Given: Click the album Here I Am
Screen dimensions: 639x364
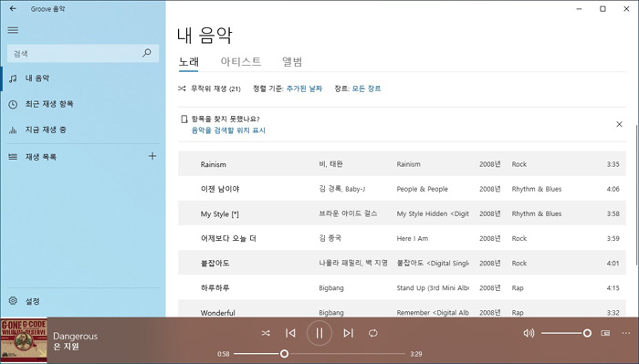Looking at the screenshot, I should 413,239.
